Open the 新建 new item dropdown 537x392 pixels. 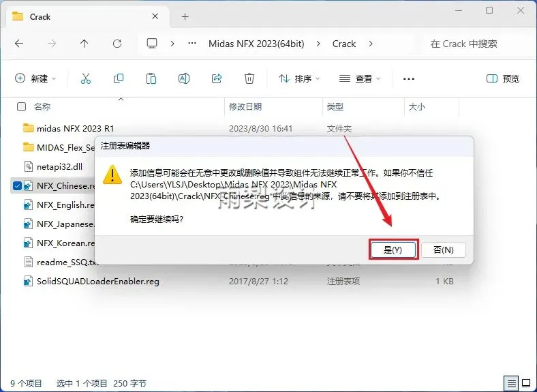pos(35,78)
